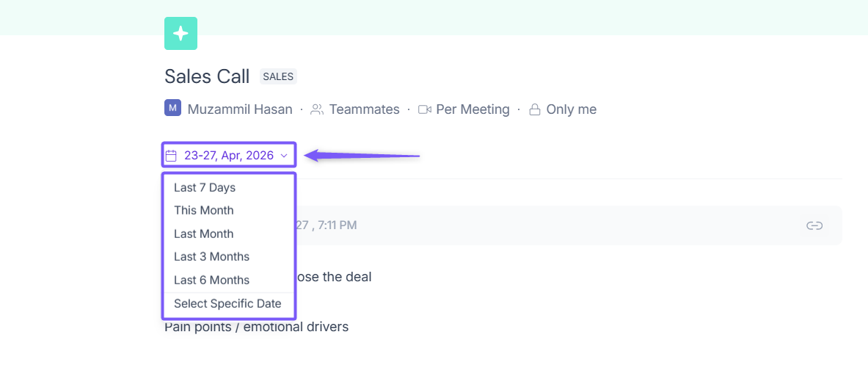Click Only me visibility setting
The image size is (868, 365).
(572, 109)
